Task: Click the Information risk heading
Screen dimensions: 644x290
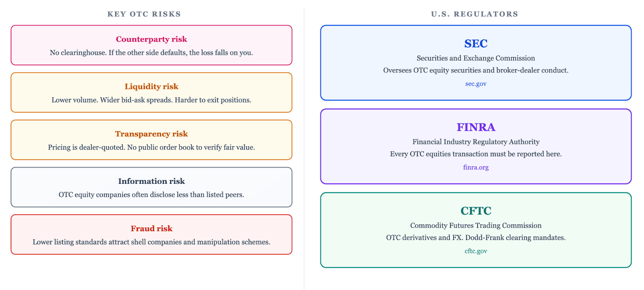Action: pyautogui.click(x=151, y=181)
